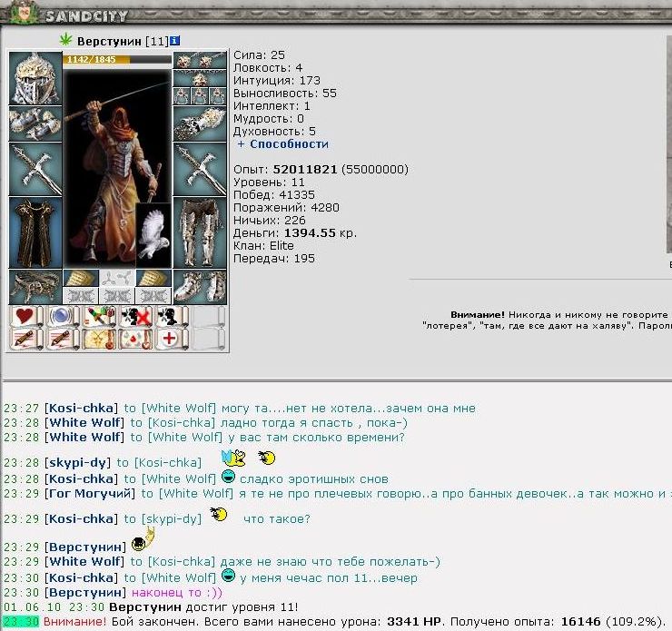672x631 pixels.
Task: Click character name Верстунин at top
Action: click(x=109, y=41)
